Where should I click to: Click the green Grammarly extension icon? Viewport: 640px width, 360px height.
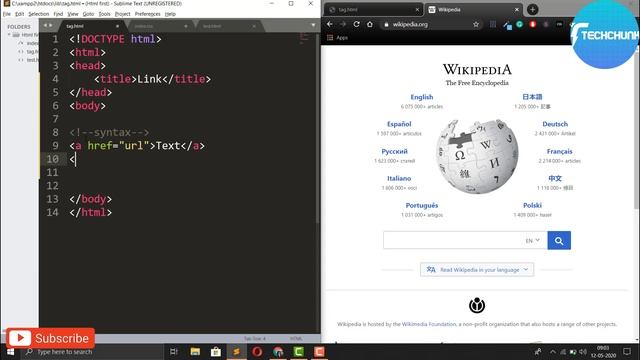tap(520, 24)
